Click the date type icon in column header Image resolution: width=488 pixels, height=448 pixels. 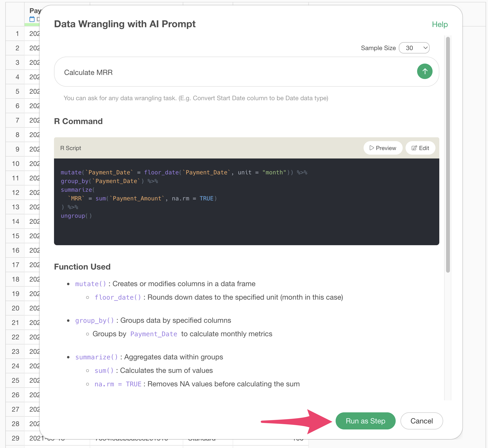[x=32, y=19]
